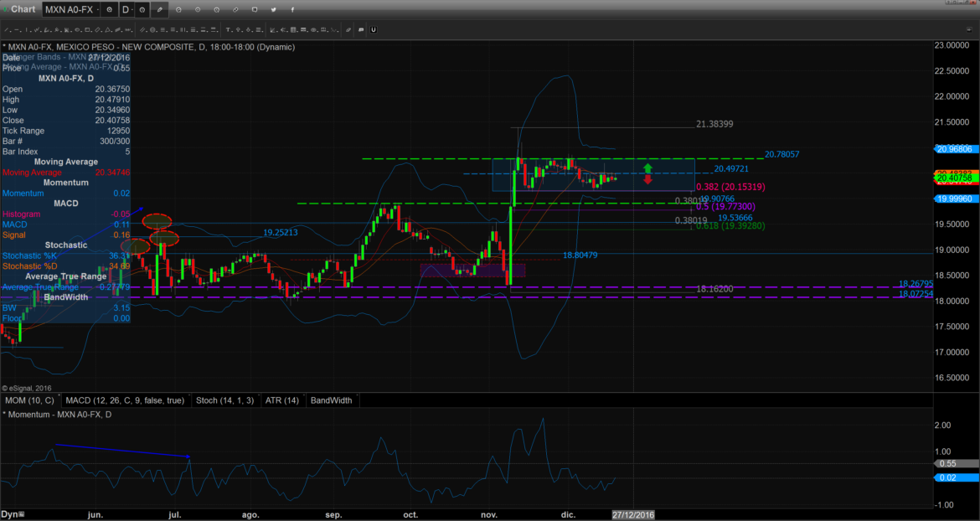Click the Momentum - MXN A0-FX, D title
Viewport: 980px width, 521px height.
pyautogui.click(x=58, y=414)
